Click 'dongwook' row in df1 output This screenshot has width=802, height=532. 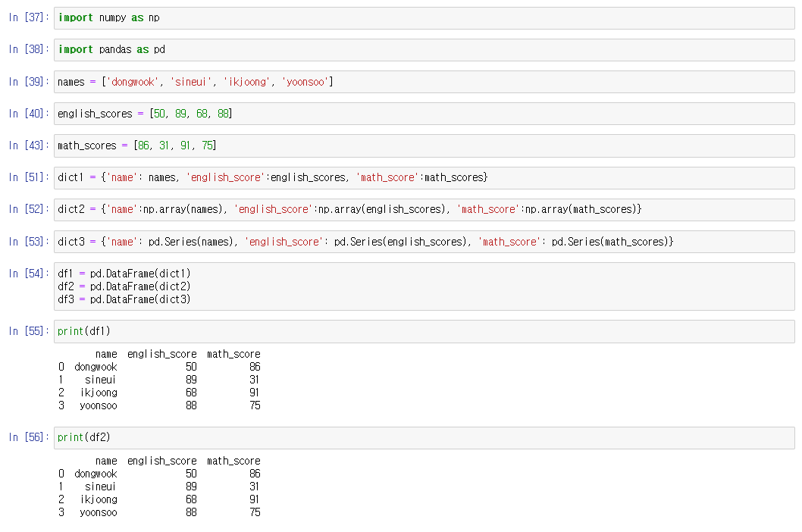pos(159,368)
